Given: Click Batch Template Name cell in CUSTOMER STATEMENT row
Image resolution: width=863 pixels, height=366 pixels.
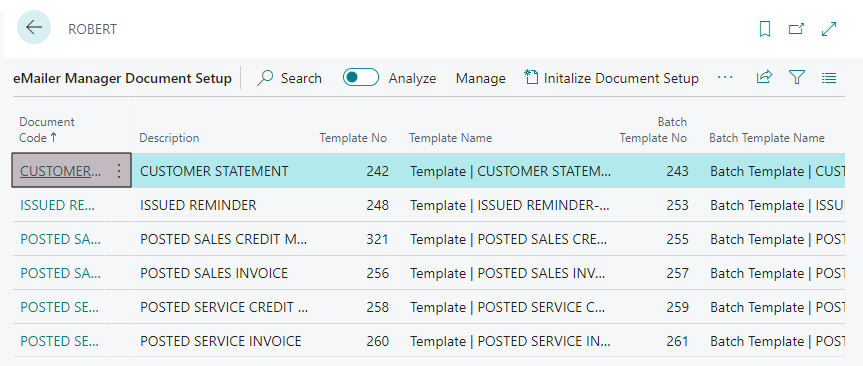Looking at the screenshot, I should pyautogui.click(x=777, y=171).
